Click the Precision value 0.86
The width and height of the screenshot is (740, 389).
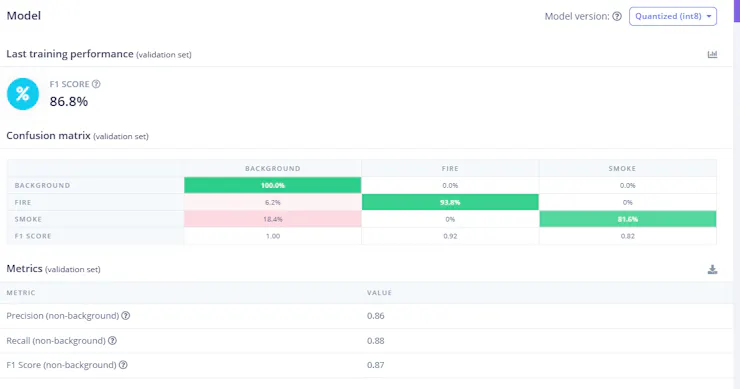376,316
